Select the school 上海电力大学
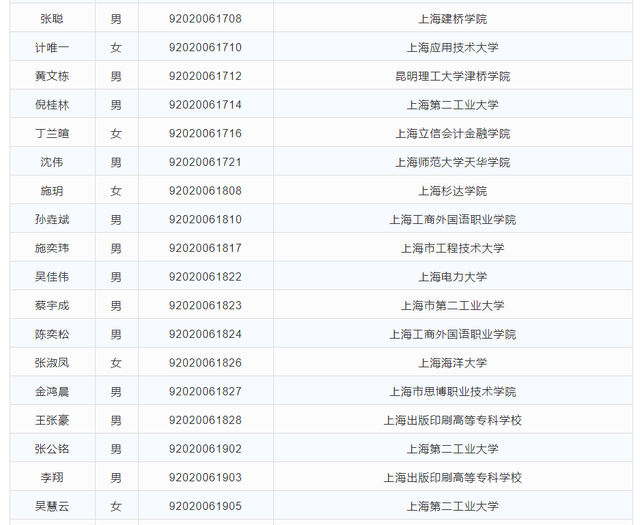 [x=453, y=277]
